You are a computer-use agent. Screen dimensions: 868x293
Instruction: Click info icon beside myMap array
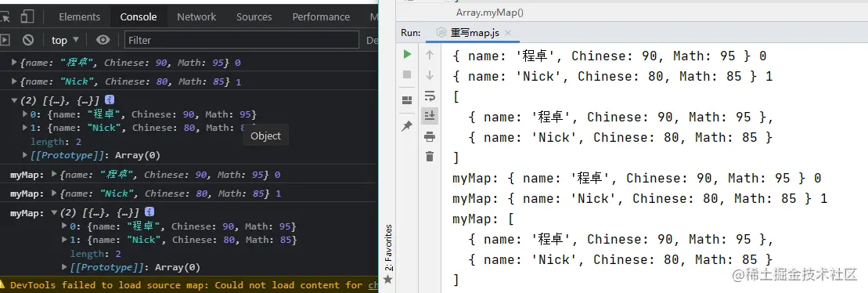click(149, 212)
